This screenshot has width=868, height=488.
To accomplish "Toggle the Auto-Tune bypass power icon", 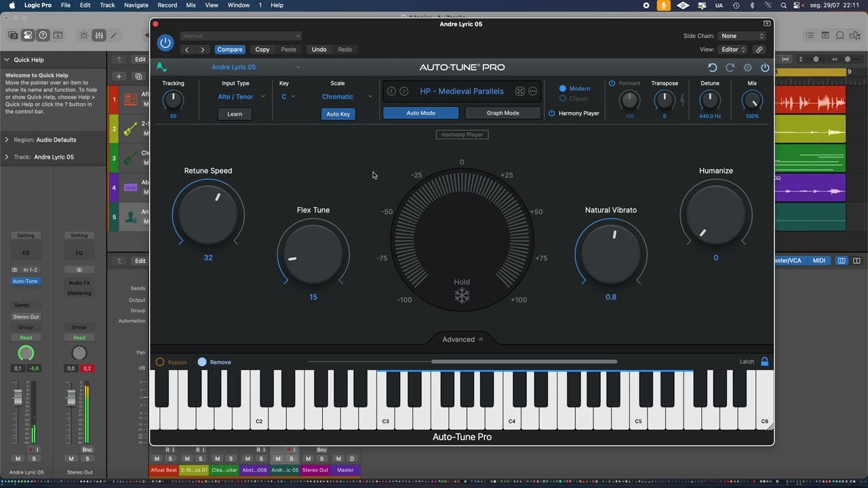I will pos(765,68).
